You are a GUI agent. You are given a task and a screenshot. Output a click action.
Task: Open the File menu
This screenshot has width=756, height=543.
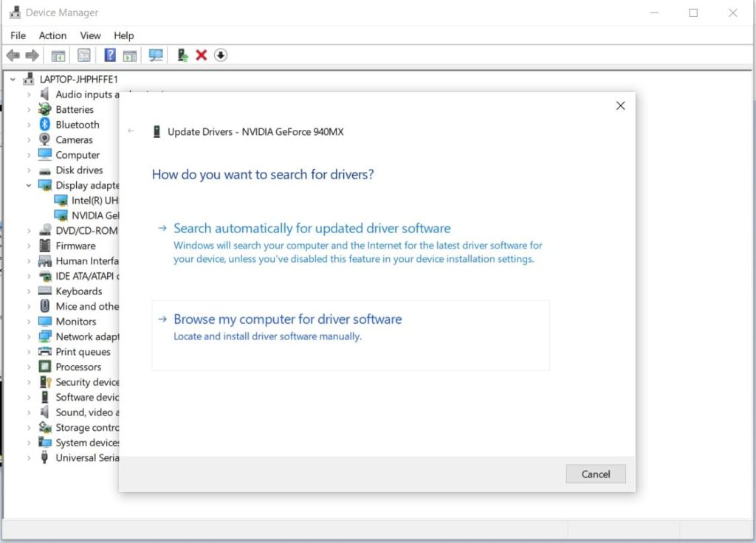point(18,35)
